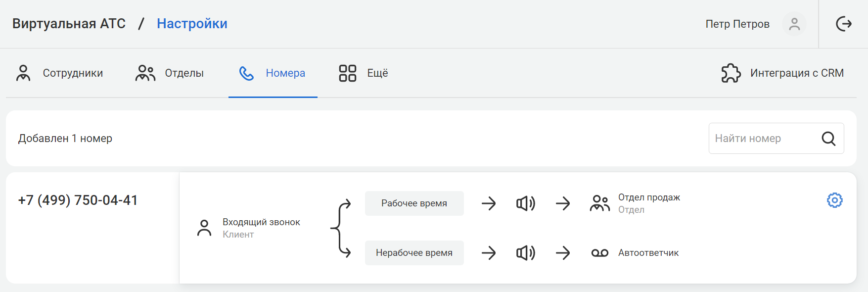
Task: Switch to the Сотрудники tab
Action: (60, 73)
